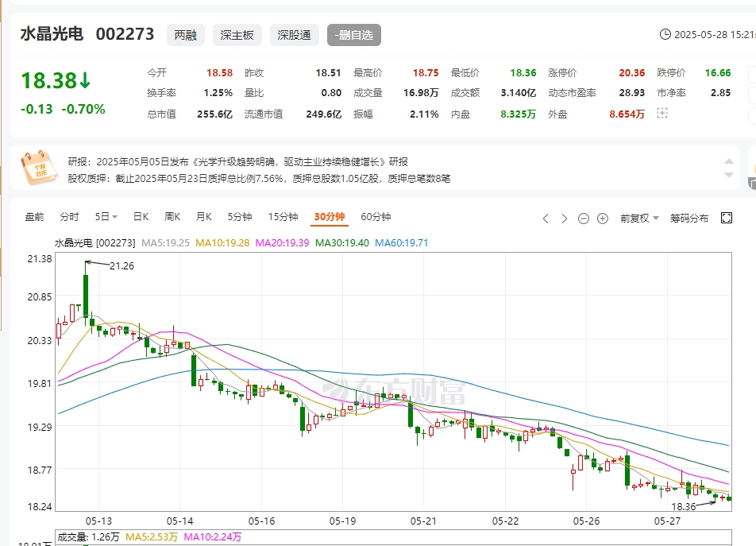Switch to the 盘前 tab

(34, 217)
